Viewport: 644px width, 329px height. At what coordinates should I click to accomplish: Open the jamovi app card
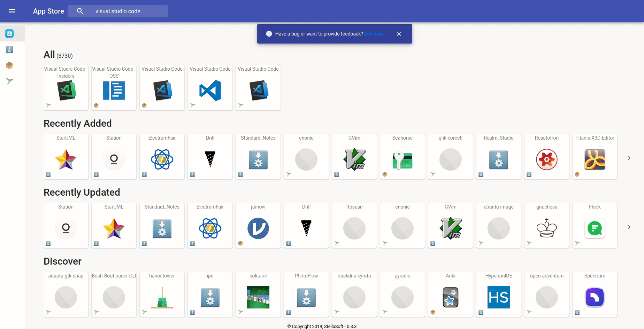tap(258, 226)
